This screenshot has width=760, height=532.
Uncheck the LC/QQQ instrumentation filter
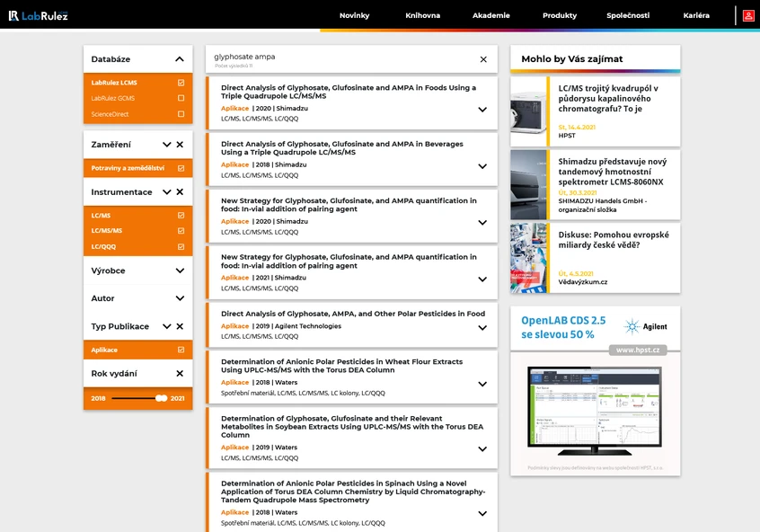click(181, 246)
